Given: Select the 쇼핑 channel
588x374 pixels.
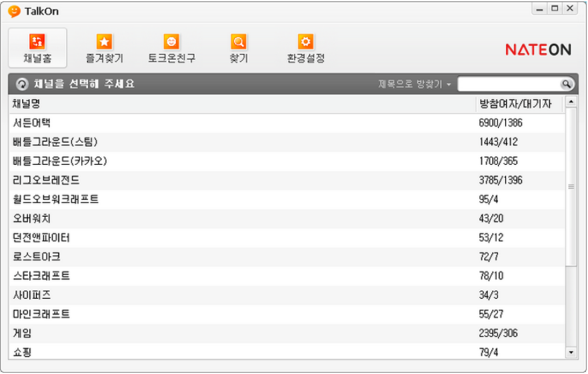Looking at the screenshot, I should pyautogui.click(x=287, y=351).
